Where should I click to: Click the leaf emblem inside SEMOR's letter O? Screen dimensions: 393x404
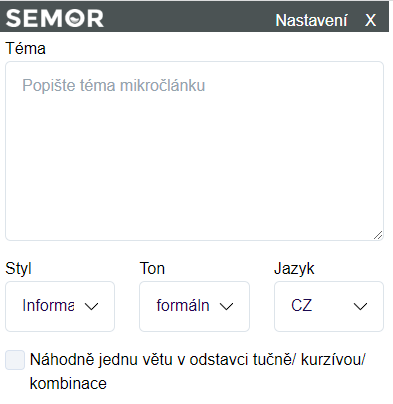pos(75,18)
